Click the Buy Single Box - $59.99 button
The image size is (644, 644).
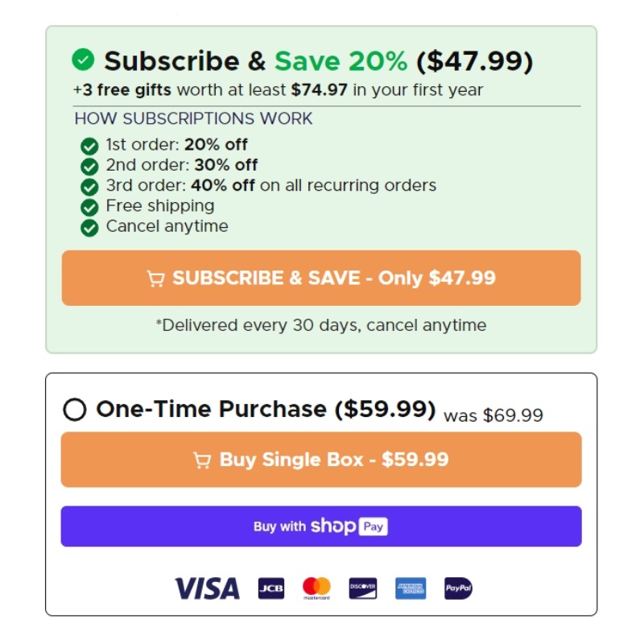click(321, 460)
